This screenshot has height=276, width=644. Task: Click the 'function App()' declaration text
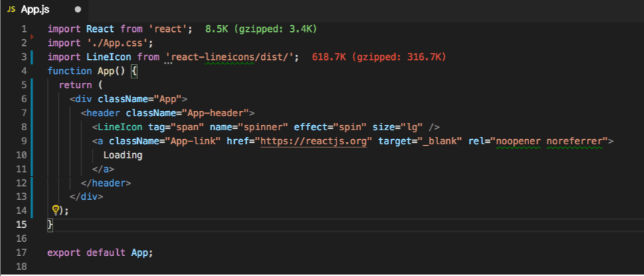point(86,71)
